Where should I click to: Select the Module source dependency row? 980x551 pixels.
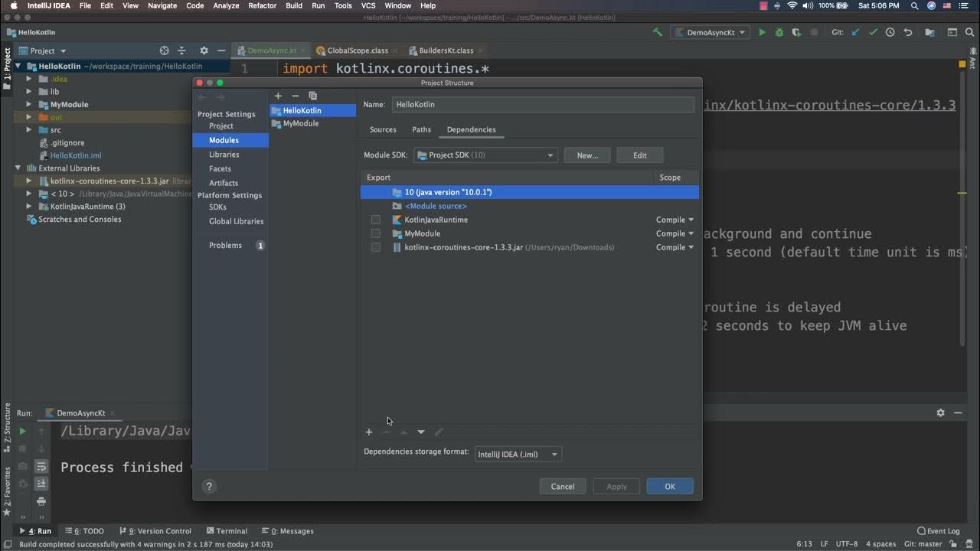point(529,206)
